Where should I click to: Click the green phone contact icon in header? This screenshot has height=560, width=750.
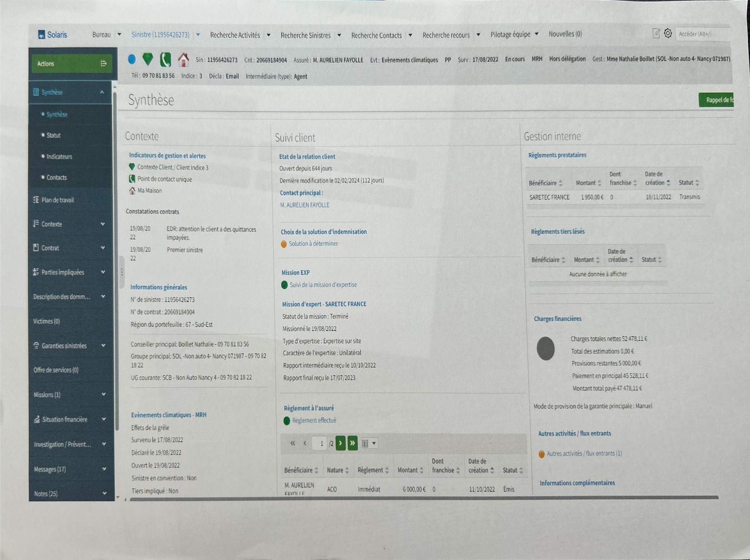[165, 60]
